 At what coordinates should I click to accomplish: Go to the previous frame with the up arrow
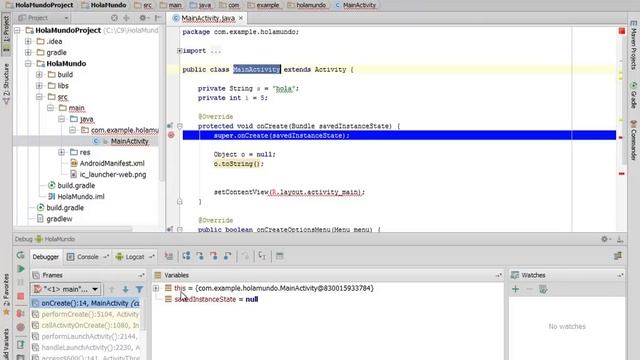[111, 289]
